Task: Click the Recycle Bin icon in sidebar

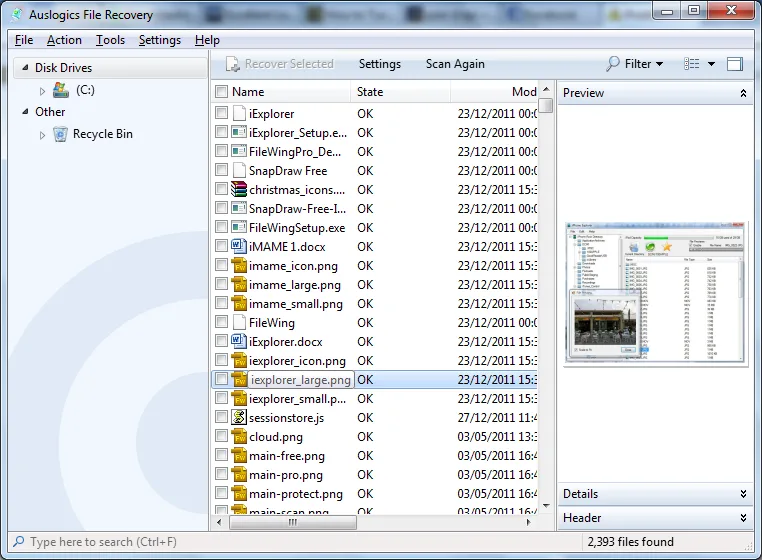Action: (60, 134)
